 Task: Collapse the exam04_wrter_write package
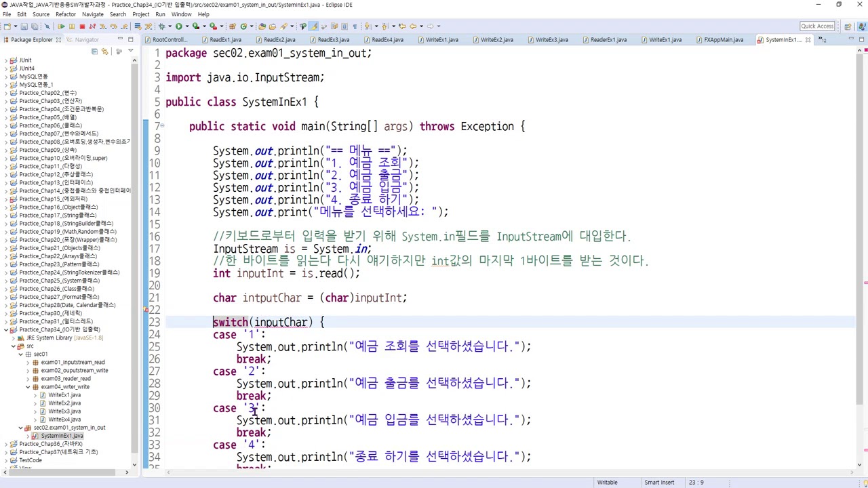[x=28, y=386]
